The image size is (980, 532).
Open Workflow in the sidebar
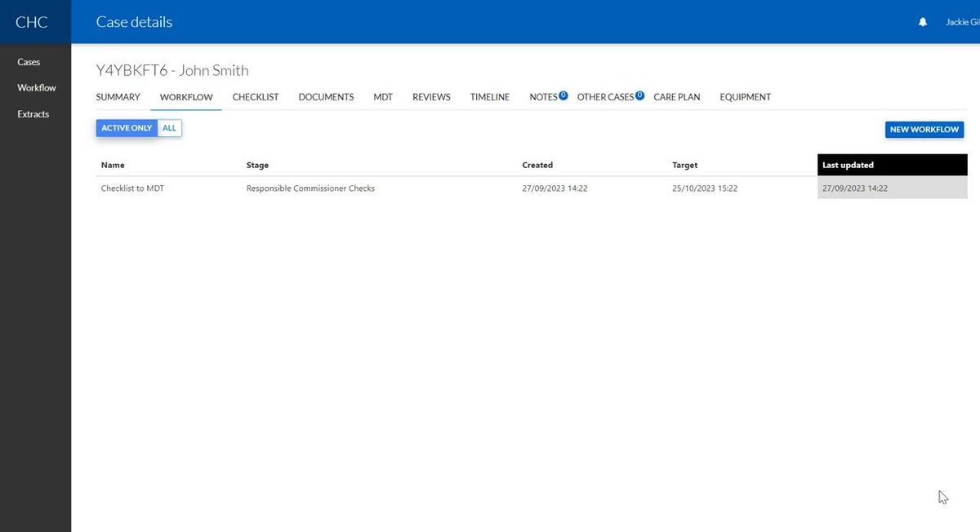(37, 88)
